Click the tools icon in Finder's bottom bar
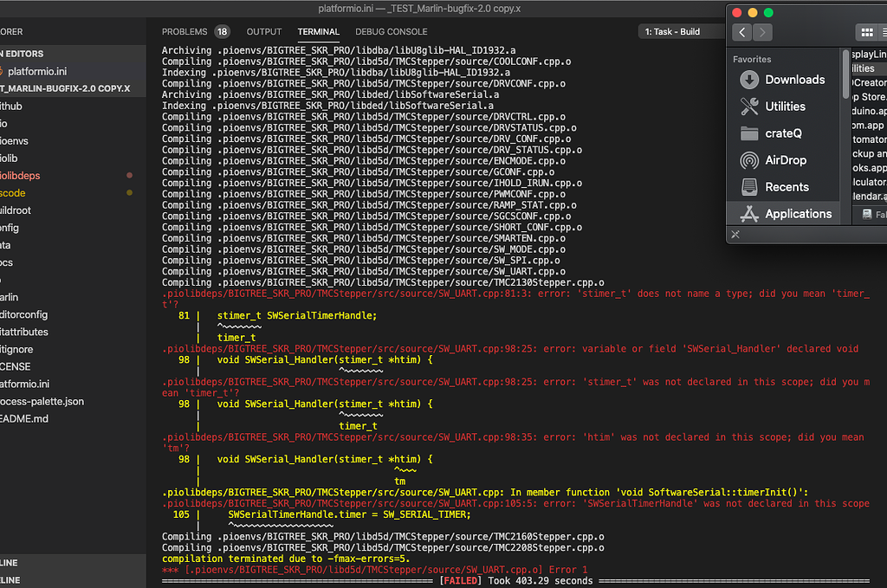This screenshot has height=588, width=887. click(735, 235)
